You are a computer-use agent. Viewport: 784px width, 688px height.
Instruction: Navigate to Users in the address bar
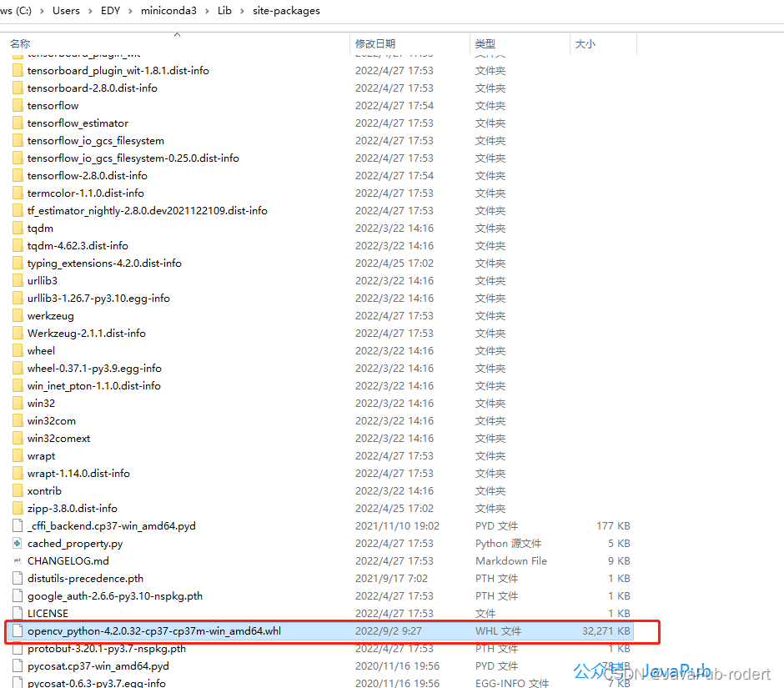click(66, 11)
